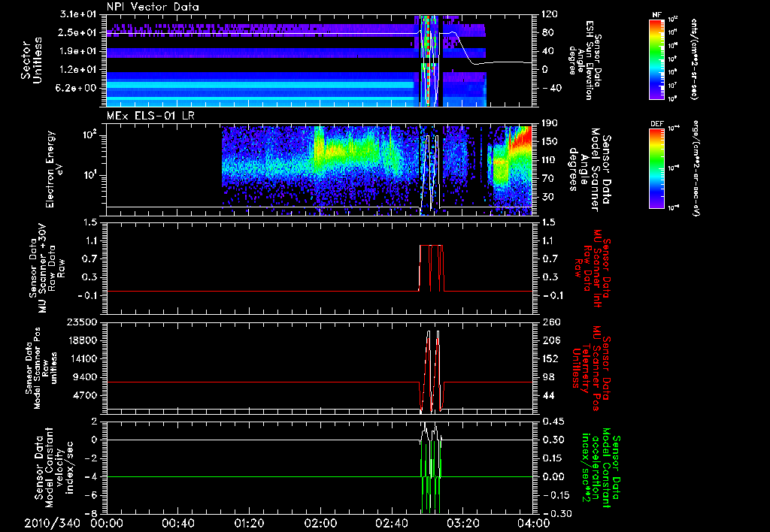Click the 'Model Scanner Angle degrees' axis label
Viewport: 770px width, 532px height.
coord(590,170)
